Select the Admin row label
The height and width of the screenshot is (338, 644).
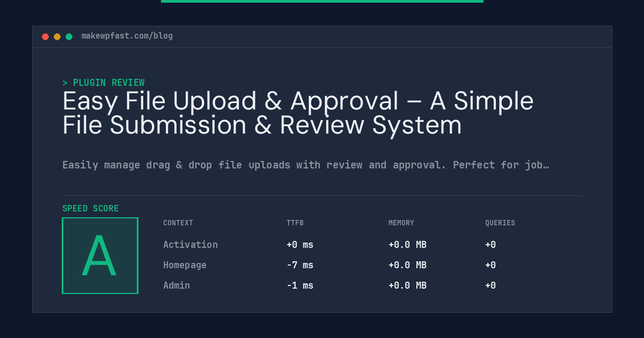[177, 285]
